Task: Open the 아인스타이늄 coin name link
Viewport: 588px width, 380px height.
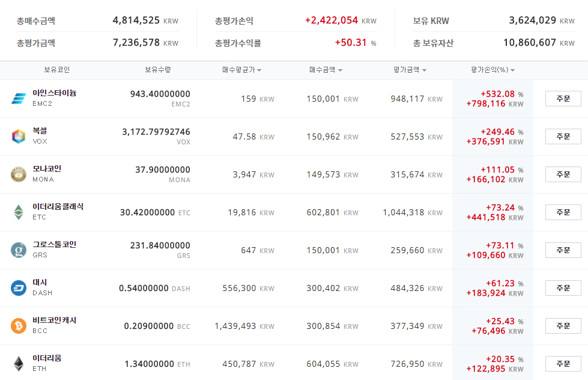Action: click(55, 93)
